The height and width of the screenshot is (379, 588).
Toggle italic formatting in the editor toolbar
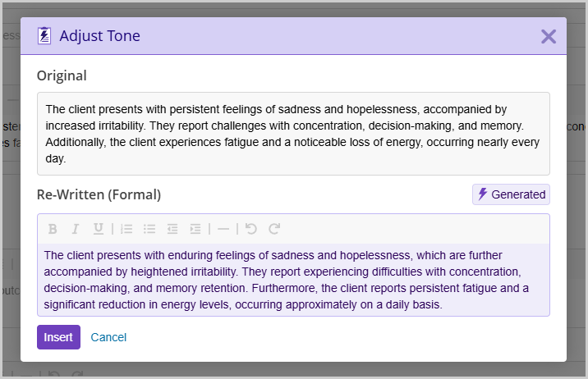[76, 229]
